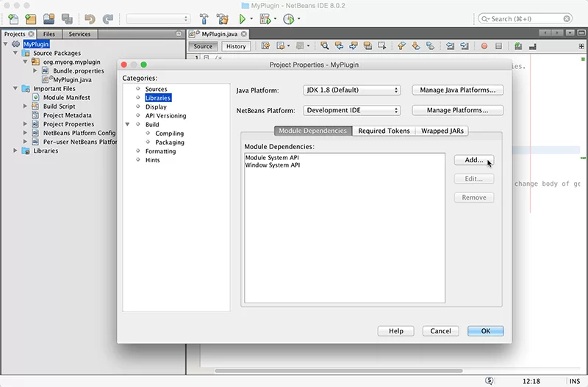Viewport: 588px width, 387px height.
Task: Click the New Project toolbar icon
Action: [x=31, y=19]
